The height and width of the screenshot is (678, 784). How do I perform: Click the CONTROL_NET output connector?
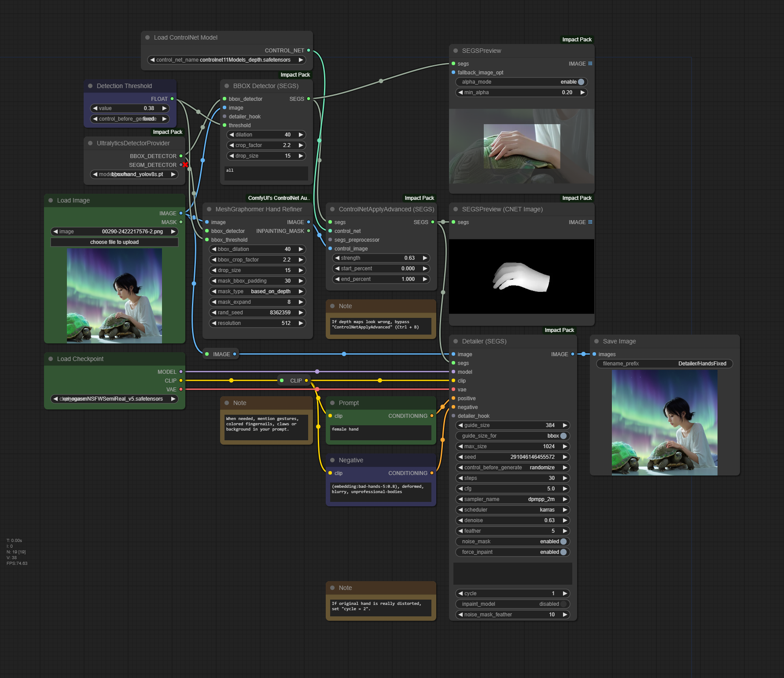click(x=309, y=51)
